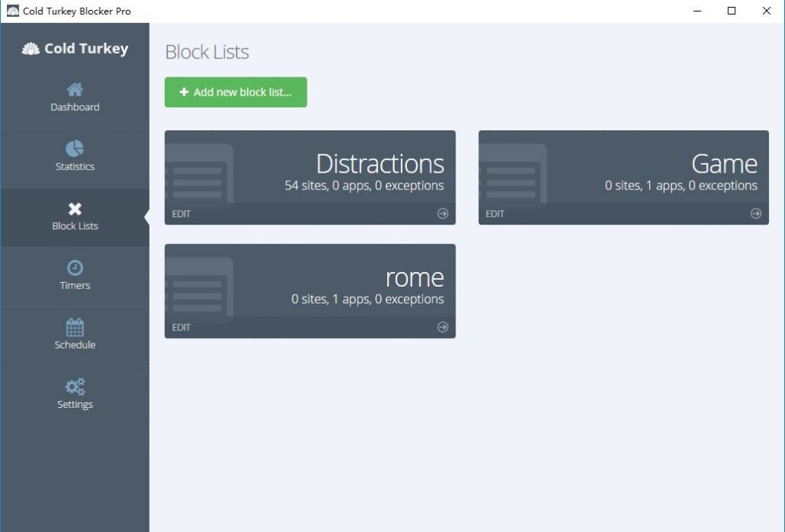Select the Game block list title
Image resolution: width=785 pixels, height=532 pixels.
(x=724, y=163)
